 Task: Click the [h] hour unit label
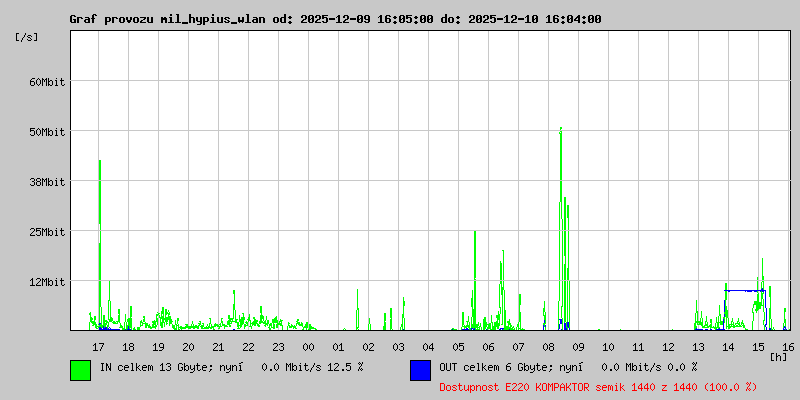point(778,356)
